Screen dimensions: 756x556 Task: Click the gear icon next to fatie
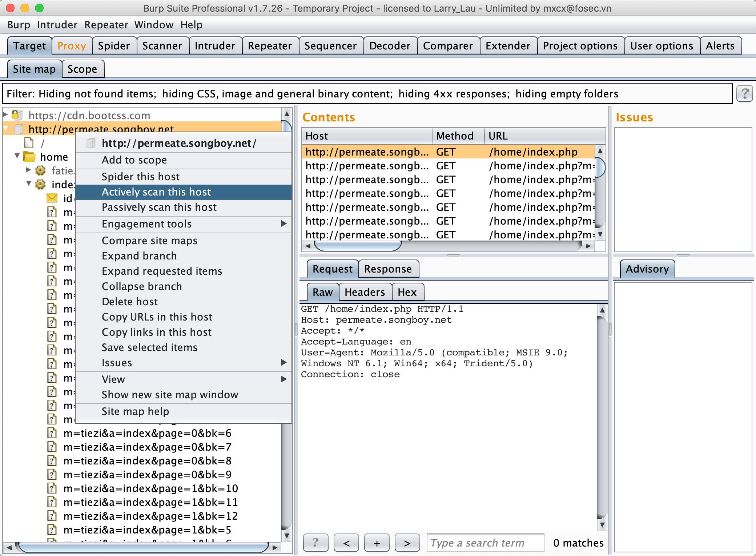(40, 170)
